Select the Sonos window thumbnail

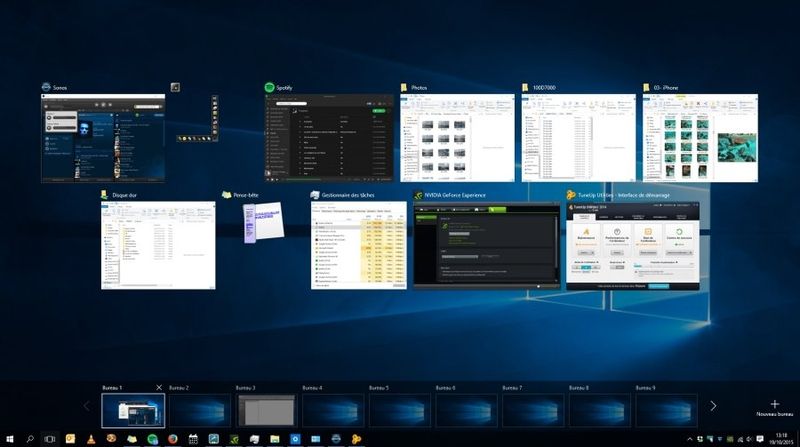click(x=103, y=138)
